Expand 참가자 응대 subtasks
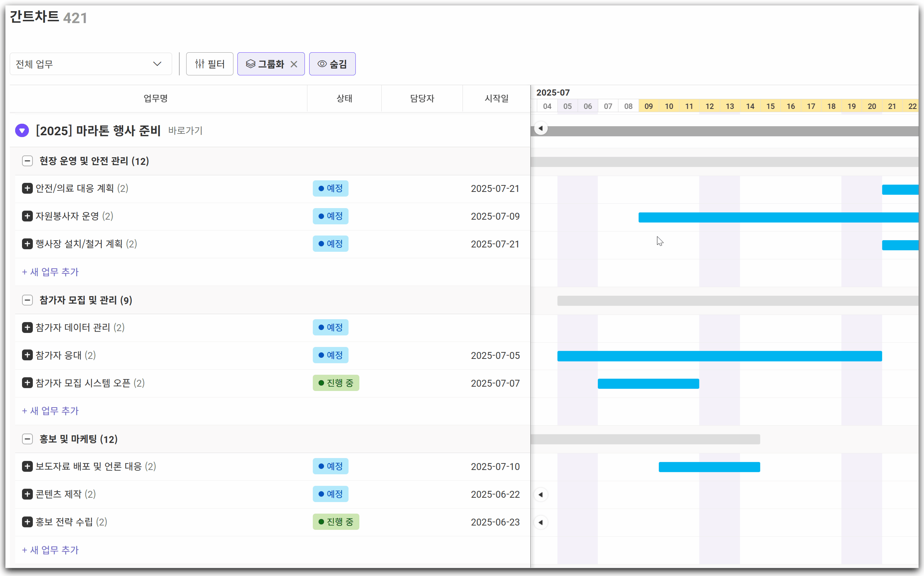Image resolution: width=924 pixels, height=576 pixels. pos(27,355)
